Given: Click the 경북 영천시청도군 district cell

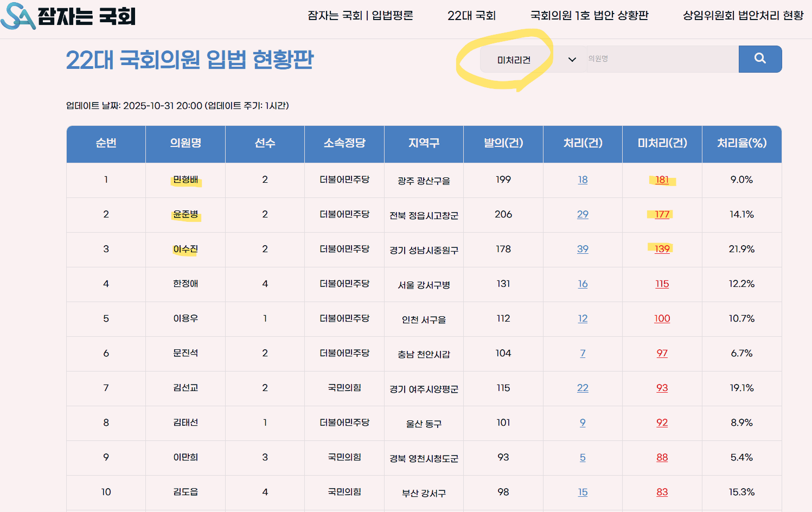Looking at the screenshot, I should [424, 458].
